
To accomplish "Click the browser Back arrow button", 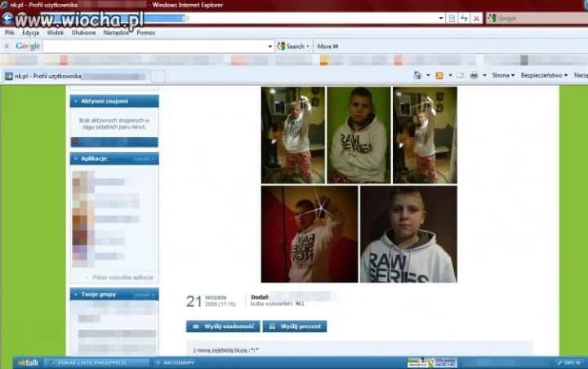I will [x=7, y=18].
